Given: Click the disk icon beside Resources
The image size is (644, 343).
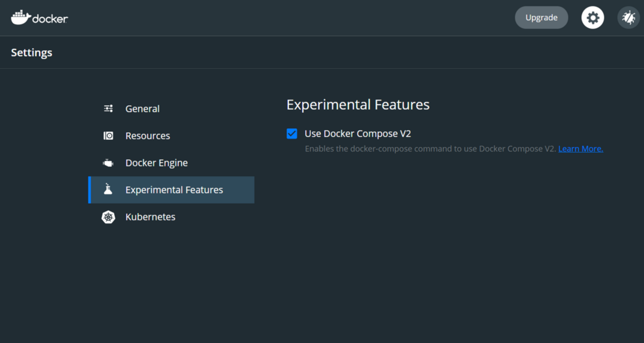Looking at the screenshot, I should click(x=108, y=136).
